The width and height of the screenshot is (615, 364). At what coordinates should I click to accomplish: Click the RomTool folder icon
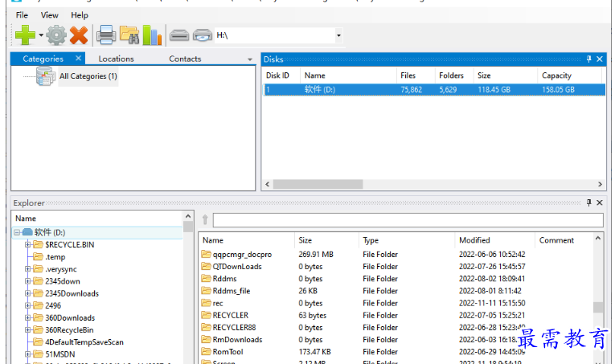207,351
